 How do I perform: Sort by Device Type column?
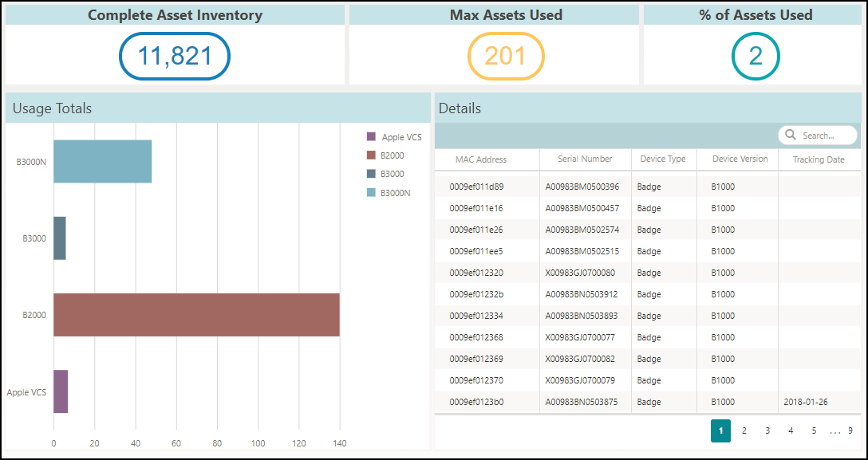pos(663,159)
